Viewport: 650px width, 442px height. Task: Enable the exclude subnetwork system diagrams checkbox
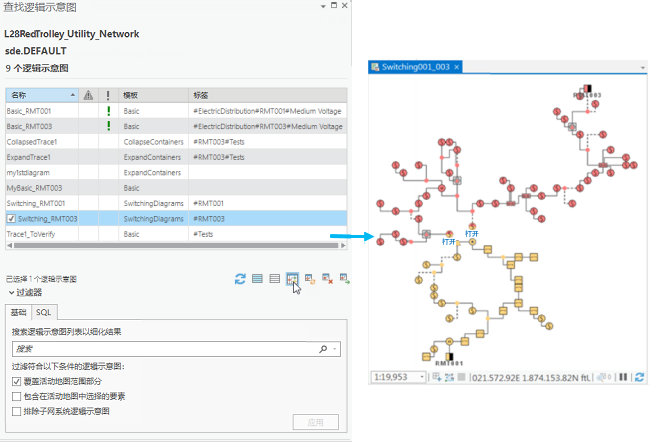pyautogui.click(x=17, y=411)
